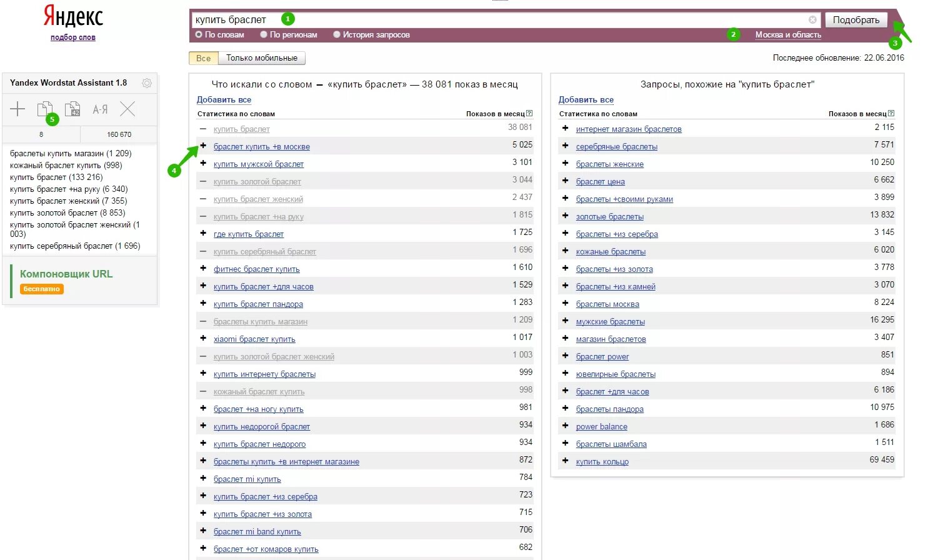Image resolution: width=943 pixels, height=560 pixels.
Task: Copy phrase list icon in Assistant
Action: 44,109
